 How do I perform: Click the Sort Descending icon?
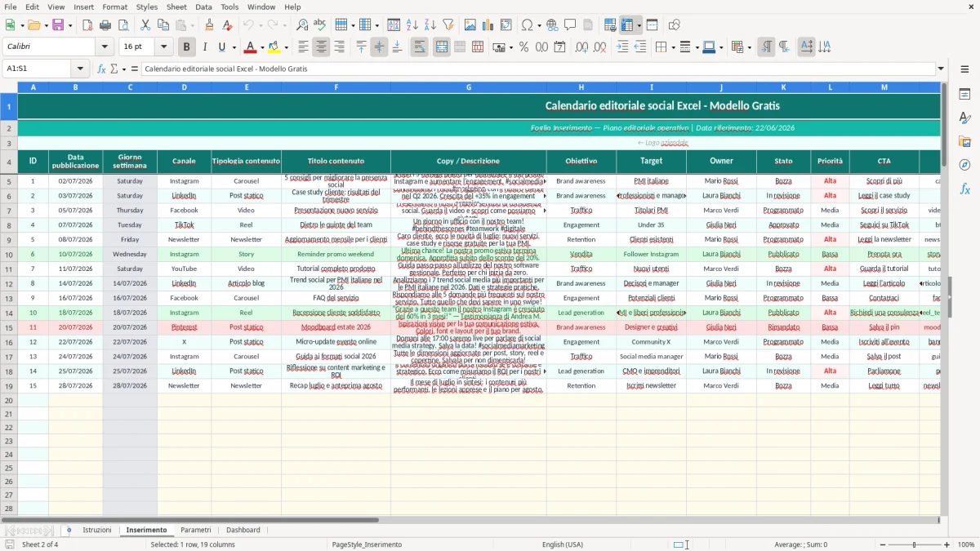point(430,25)
